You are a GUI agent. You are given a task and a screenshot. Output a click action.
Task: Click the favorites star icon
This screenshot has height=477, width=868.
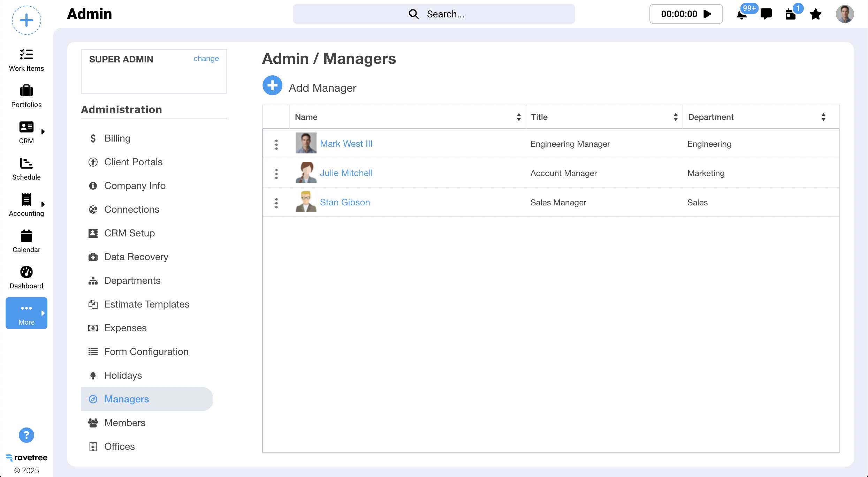point(815,14)
